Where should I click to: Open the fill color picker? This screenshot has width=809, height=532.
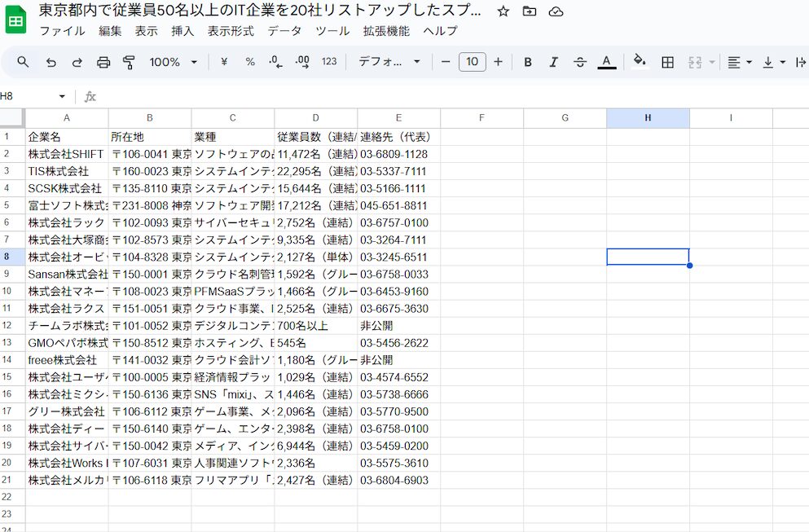[x=640, y=61]
